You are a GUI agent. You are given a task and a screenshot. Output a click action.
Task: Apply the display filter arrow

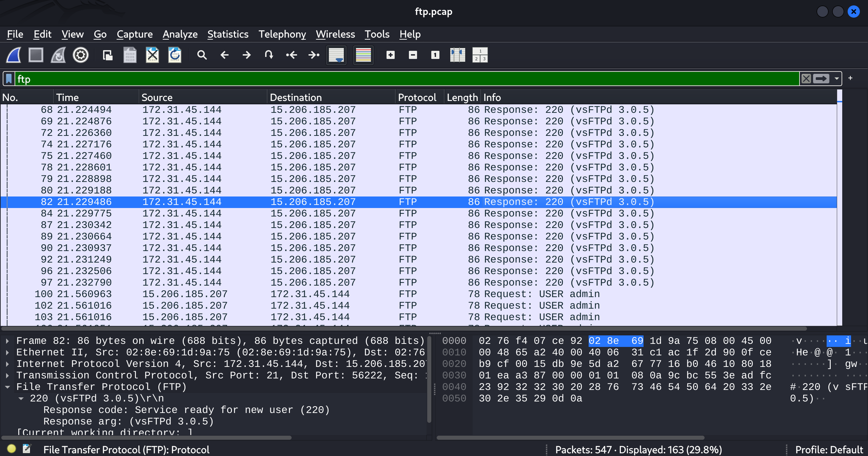coord(821,79)
